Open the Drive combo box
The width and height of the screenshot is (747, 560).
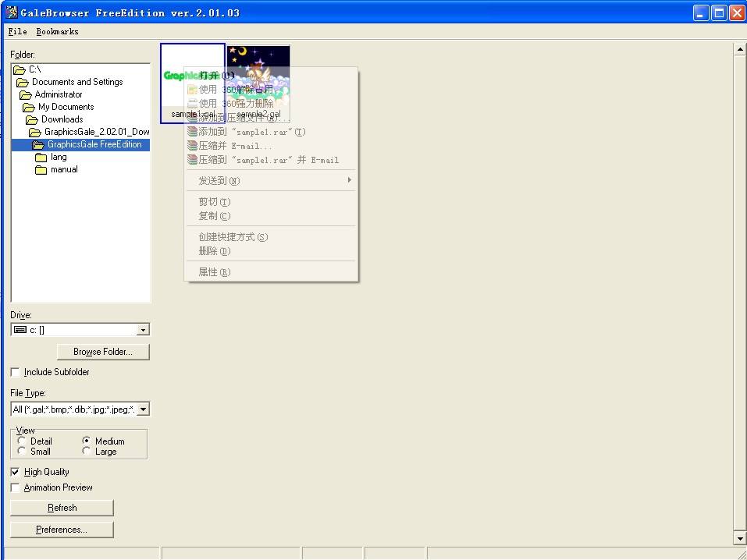pyautogui.click(x=142, y=329)
